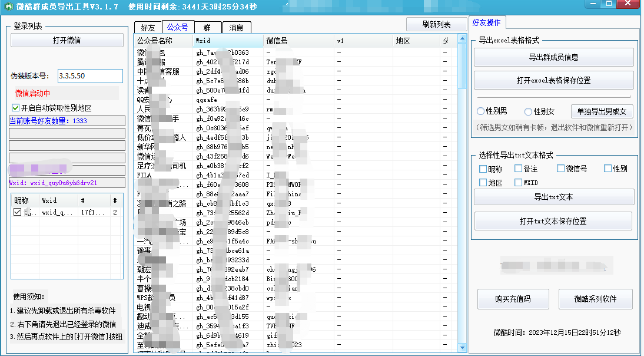644x356 pixels.
Task: Click 单独导出男或女 button
Action: click(602, 111)
